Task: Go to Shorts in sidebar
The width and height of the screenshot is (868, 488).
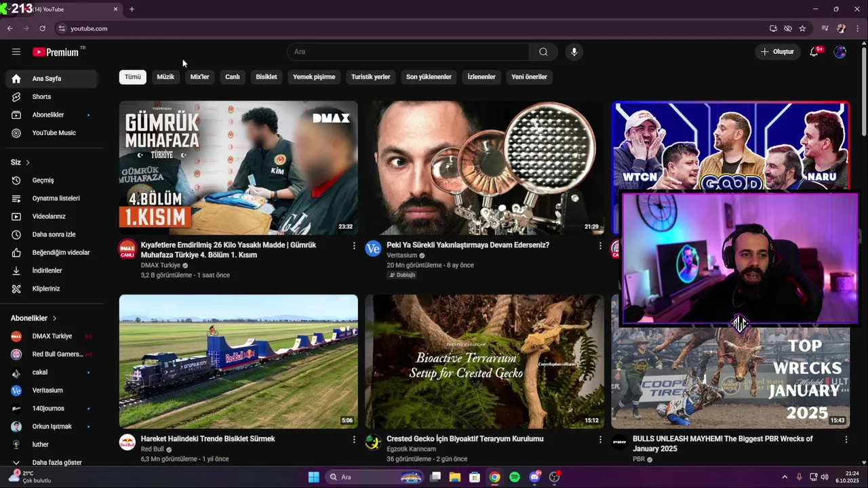Action: (x=52, y=97)
